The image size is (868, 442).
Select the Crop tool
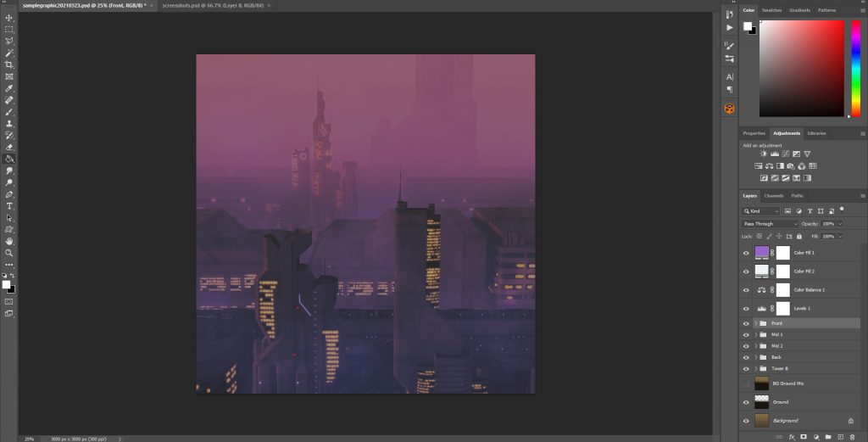click(8, 64)
